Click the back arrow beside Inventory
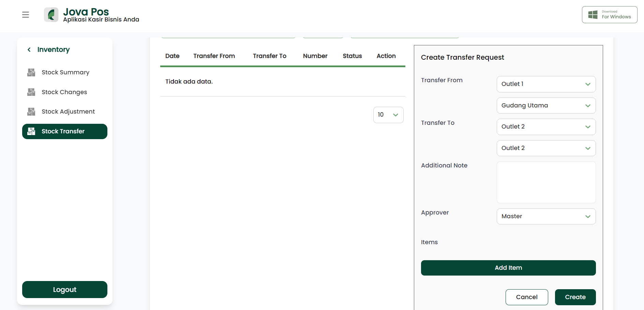Viewport: 644px width, 310px height. (29, 50)
